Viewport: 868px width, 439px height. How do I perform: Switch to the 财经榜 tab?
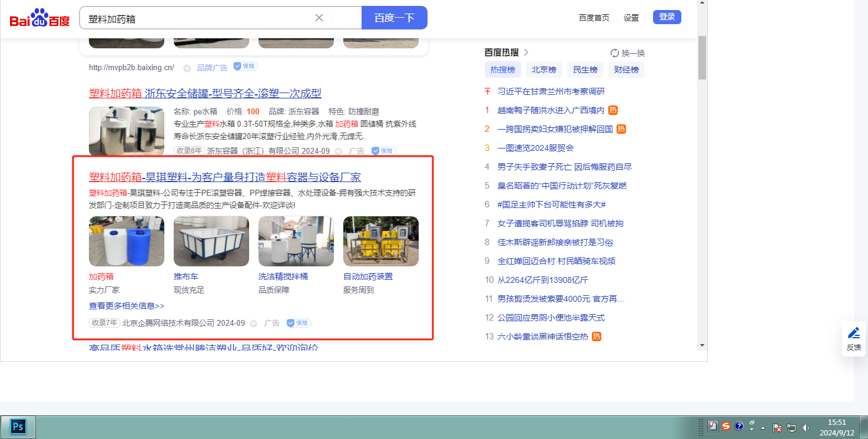click(627, 70)
